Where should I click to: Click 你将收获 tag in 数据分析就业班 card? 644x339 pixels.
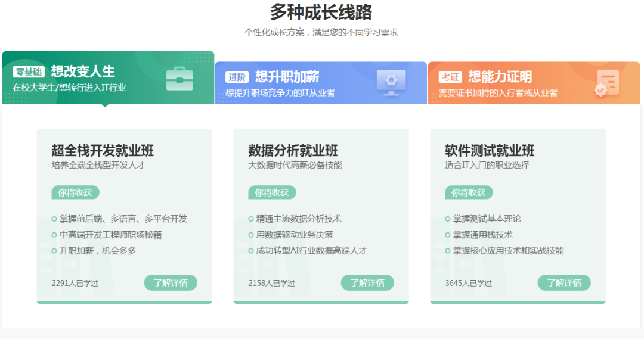[x=272, y=192]
